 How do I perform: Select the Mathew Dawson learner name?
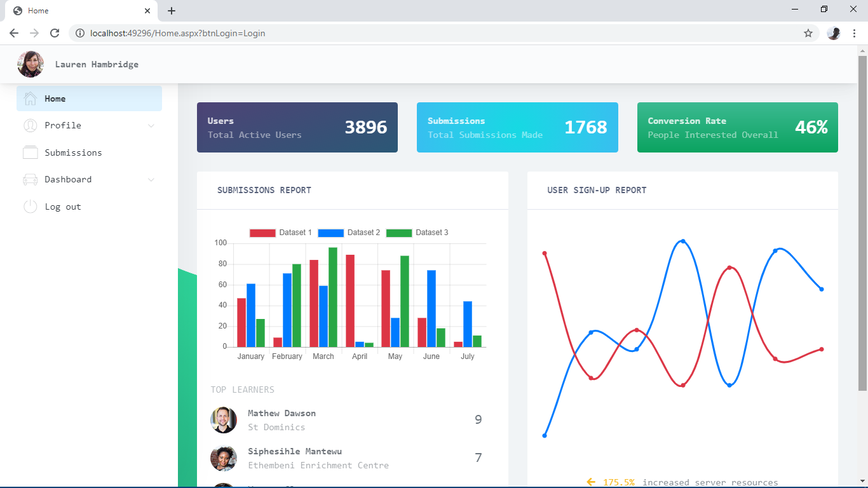[x=281, y=413]
